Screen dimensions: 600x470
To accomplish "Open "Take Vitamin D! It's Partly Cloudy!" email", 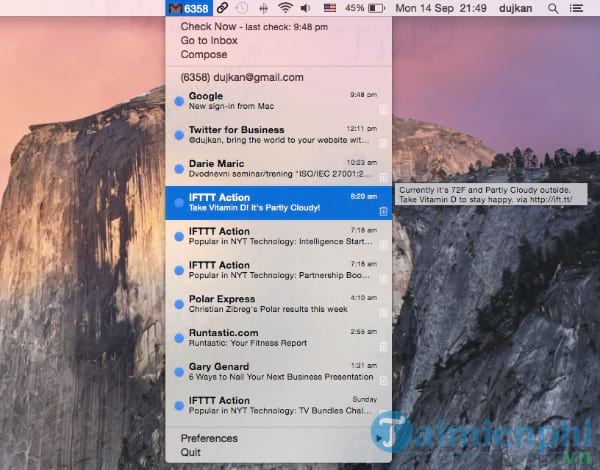I will [279, 203].
